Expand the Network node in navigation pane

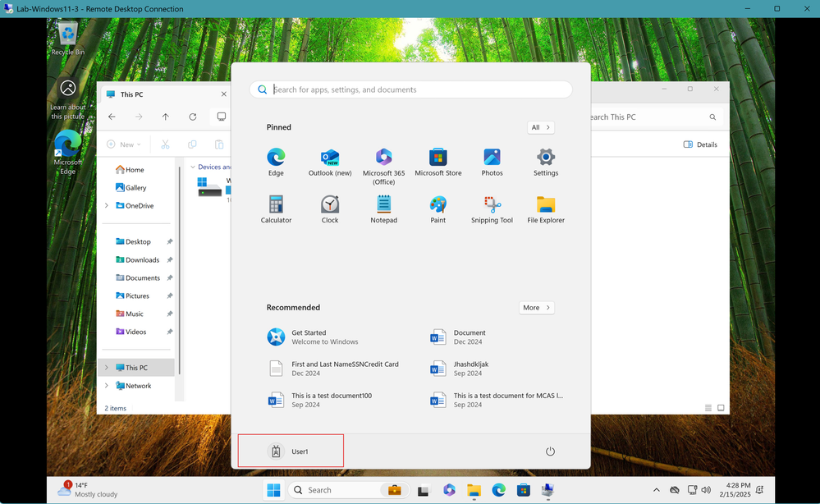(107, 385)
